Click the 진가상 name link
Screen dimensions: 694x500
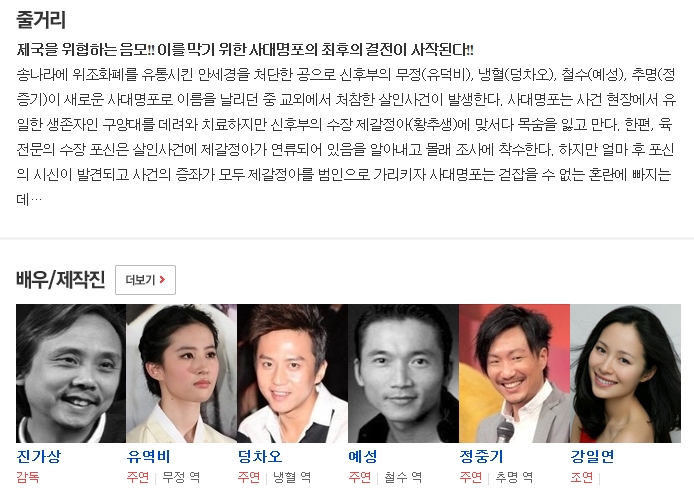[x=39, y=456]
